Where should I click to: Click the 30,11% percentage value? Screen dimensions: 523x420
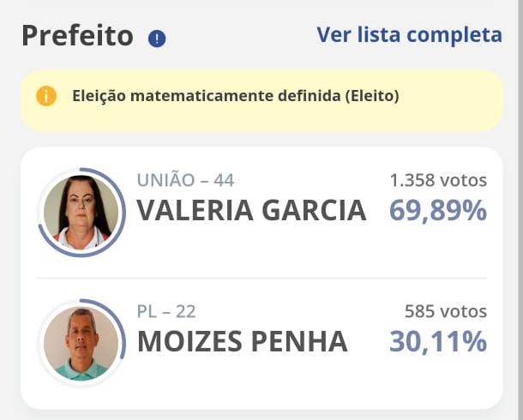[438, 341]
